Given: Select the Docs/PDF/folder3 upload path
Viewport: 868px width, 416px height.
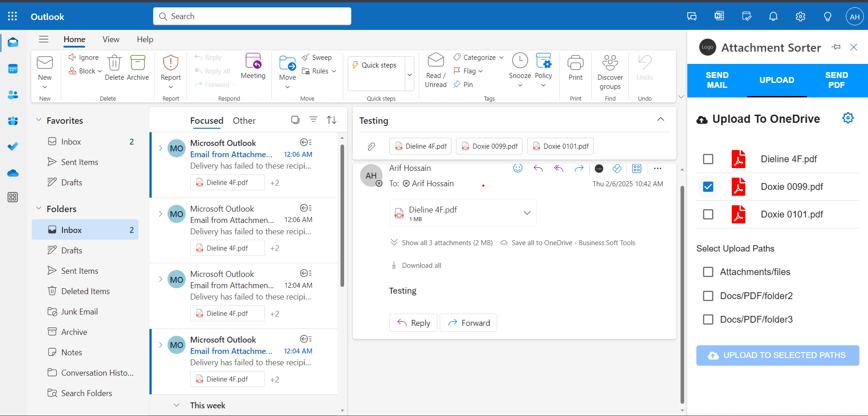Looking at the screenshot, I should point(708,319).
